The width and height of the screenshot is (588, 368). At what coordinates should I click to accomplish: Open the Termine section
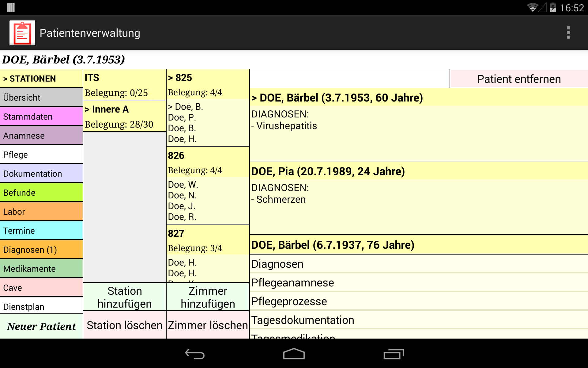(41, 230)
